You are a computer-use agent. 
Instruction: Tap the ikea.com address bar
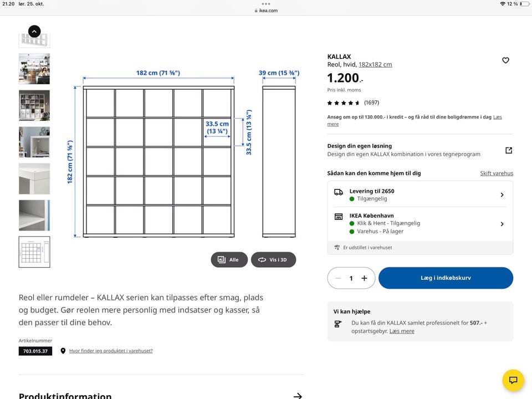pyautogui.click(x=266, y=11)
